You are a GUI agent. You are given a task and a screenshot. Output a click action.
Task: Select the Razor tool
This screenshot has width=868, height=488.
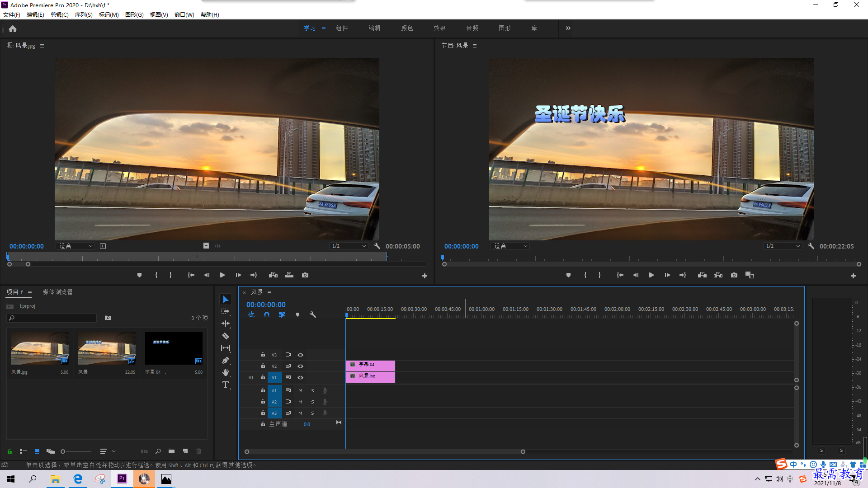[226, 336]
